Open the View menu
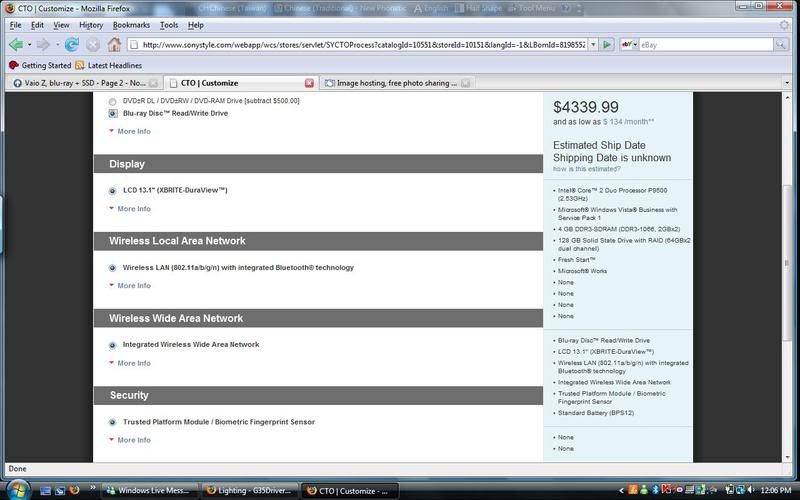Image resolution: width=800 pixels, height=500 pixels. click(x=61, y=25)
